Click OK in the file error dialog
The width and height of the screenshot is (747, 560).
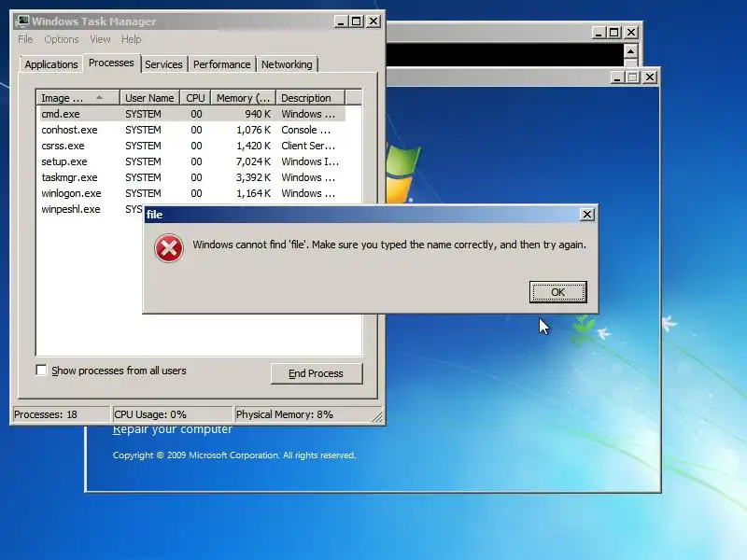557,292
